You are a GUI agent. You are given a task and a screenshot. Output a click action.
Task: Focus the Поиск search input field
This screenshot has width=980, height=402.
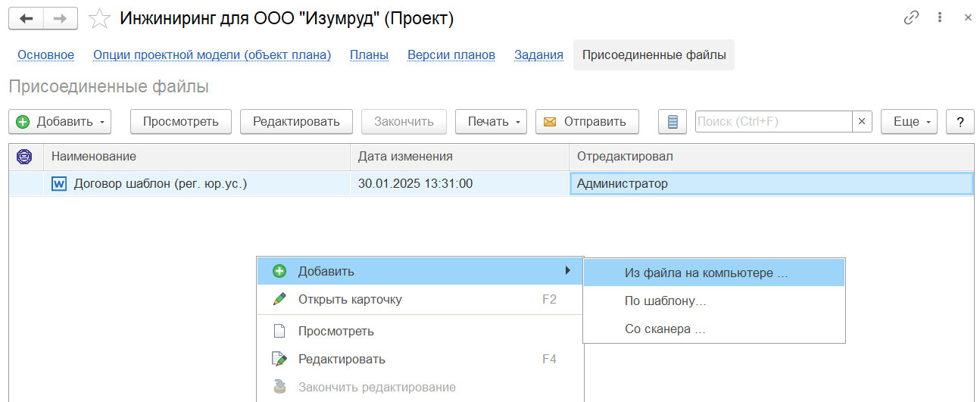coord(772,122)
